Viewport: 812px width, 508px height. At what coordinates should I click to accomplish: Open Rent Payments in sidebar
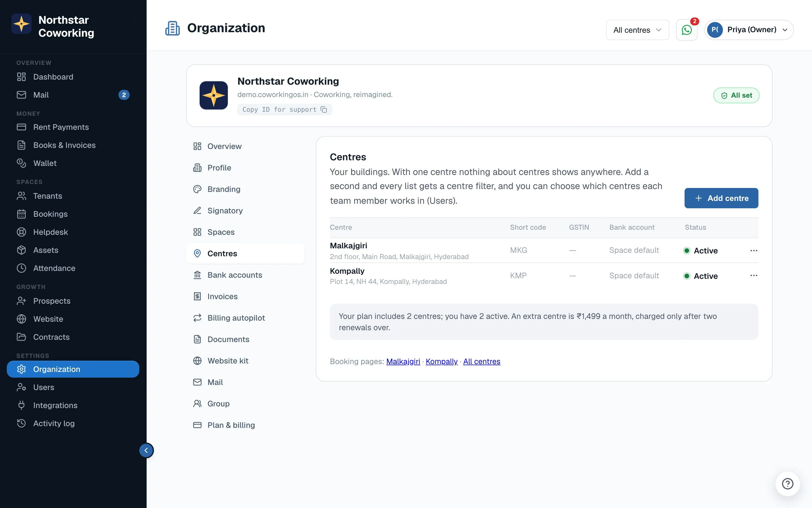(x=73, y=127)
